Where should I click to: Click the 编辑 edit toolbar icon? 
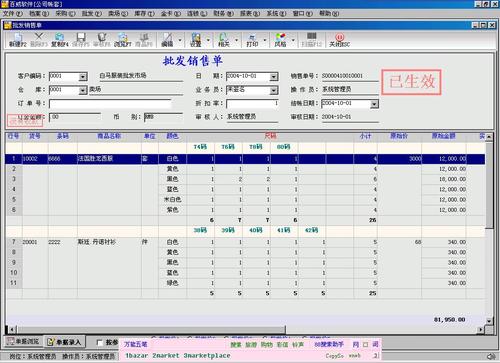click(x=167, y=39)
